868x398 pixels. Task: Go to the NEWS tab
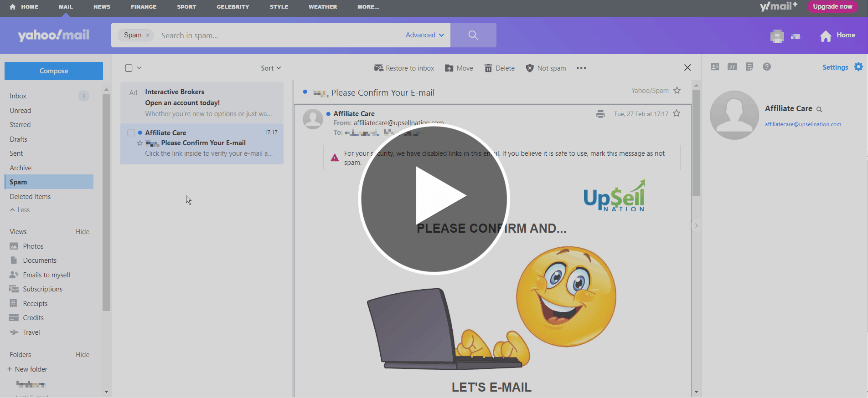tap(102, 7)
